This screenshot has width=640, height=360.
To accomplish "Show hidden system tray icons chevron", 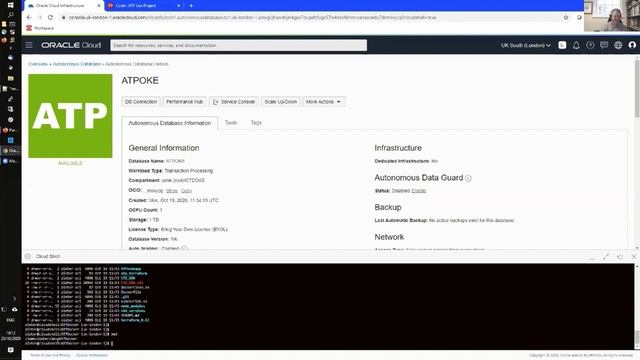I will click(14, 299).
